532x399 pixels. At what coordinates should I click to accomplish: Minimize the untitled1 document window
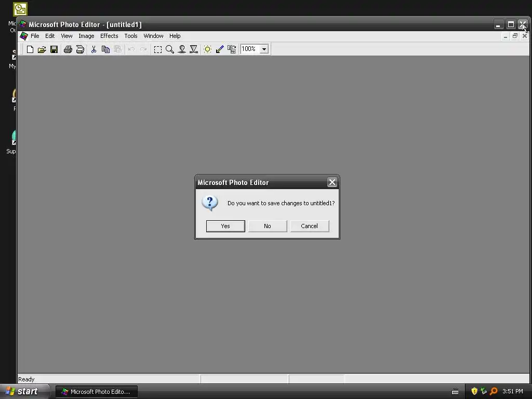point(506,36)
